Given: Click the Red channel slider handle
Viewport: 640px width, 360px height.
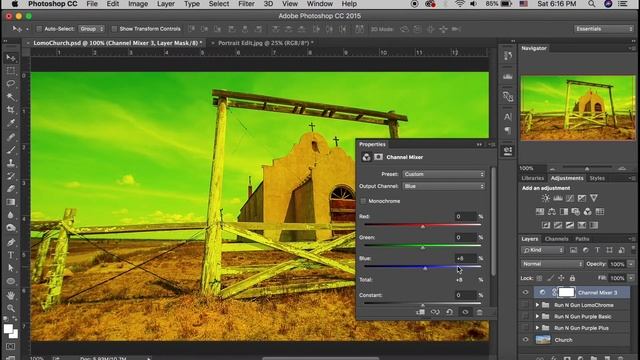Looking at the screenshot, I should [x=423, y=226].
